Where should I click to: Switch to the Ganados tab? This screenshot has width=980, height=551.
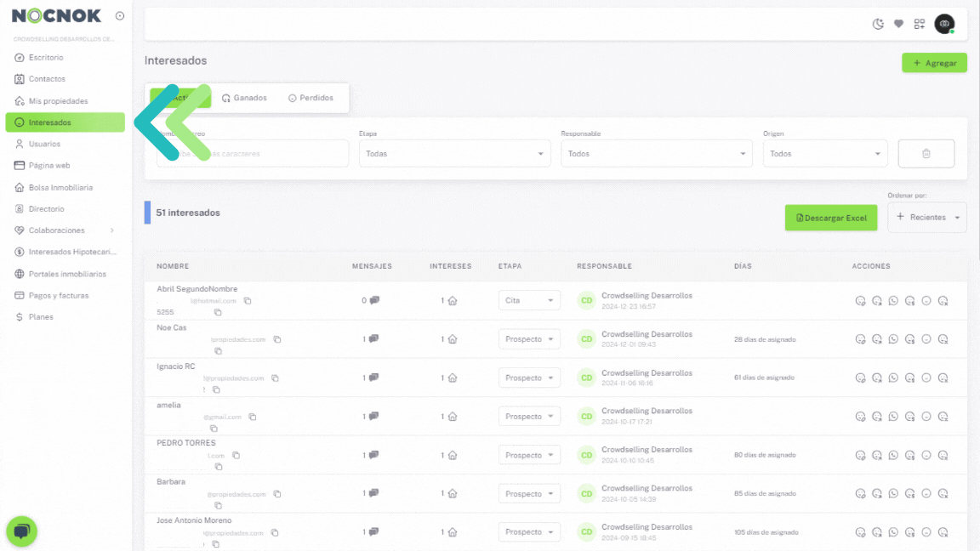(244, 98)
